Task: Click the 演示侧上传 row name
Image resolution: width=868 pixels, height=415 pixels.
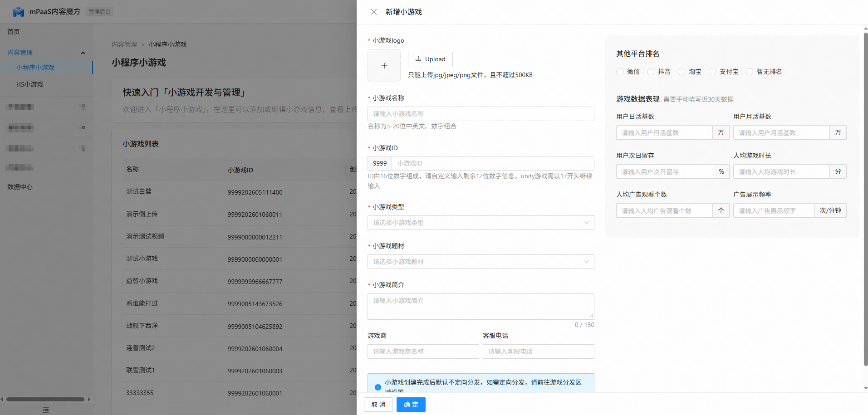Action: coord(142,214)
